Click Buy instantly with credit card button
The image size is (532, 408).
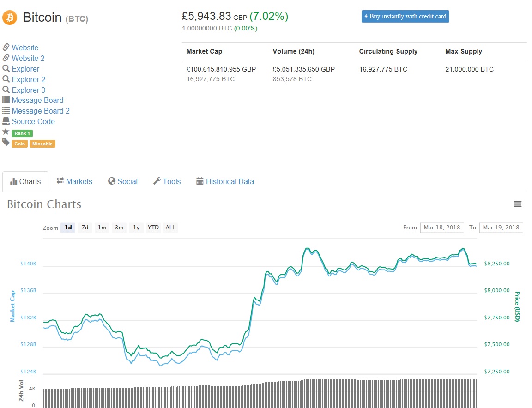point(405,16)
